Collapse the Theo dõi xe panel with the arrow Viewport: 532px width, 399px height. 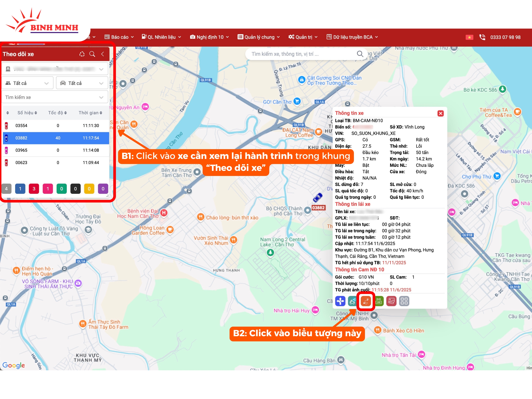click(103, 54)
